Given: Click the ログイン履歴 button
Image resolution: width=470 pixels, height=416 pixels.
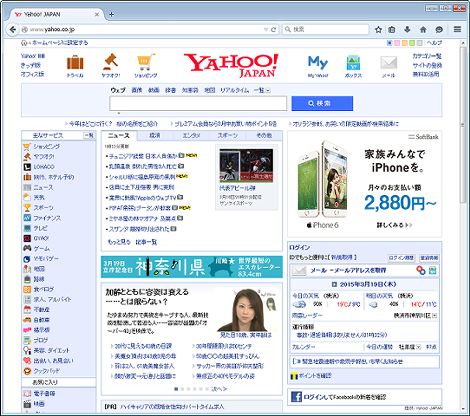Looking at the screenshot, I should tap(402, 258).
